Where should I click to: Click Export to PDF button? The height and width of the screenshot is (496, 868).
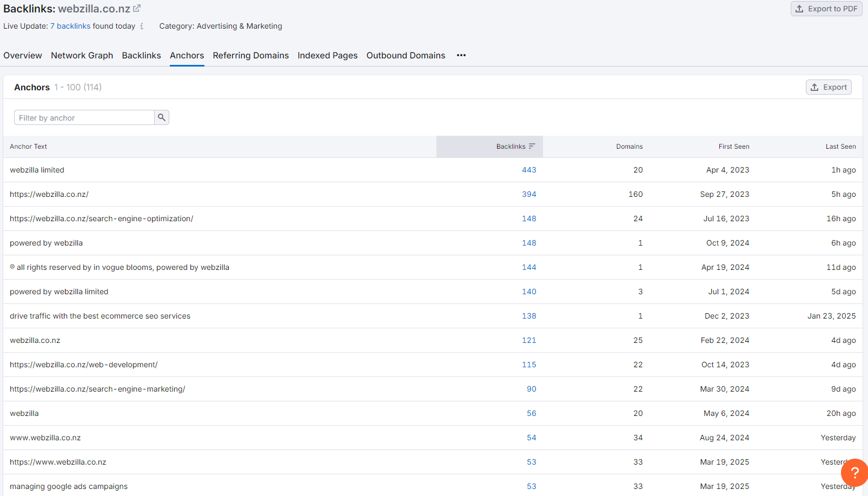coord(826,9)
